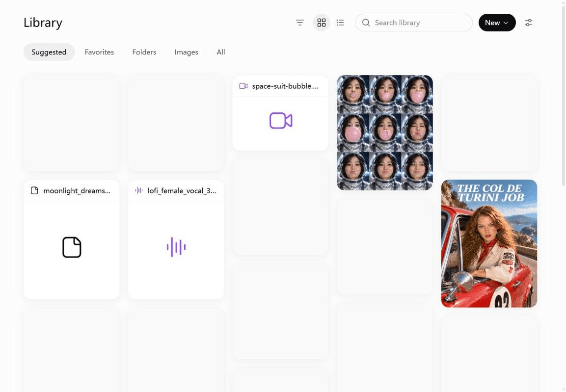Open The Col de Turini Job poster
Screen dimensions: 566x392
(489, 243)
